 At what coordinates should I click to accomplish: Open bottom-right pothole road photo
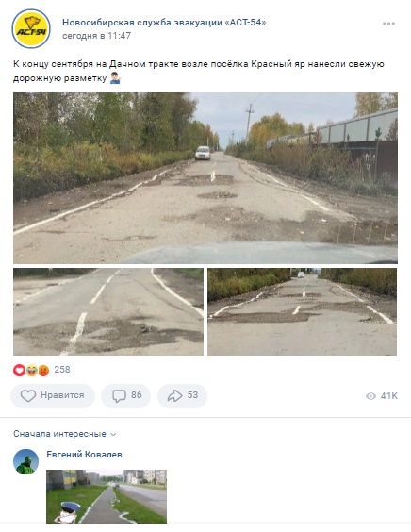(303, 312)
